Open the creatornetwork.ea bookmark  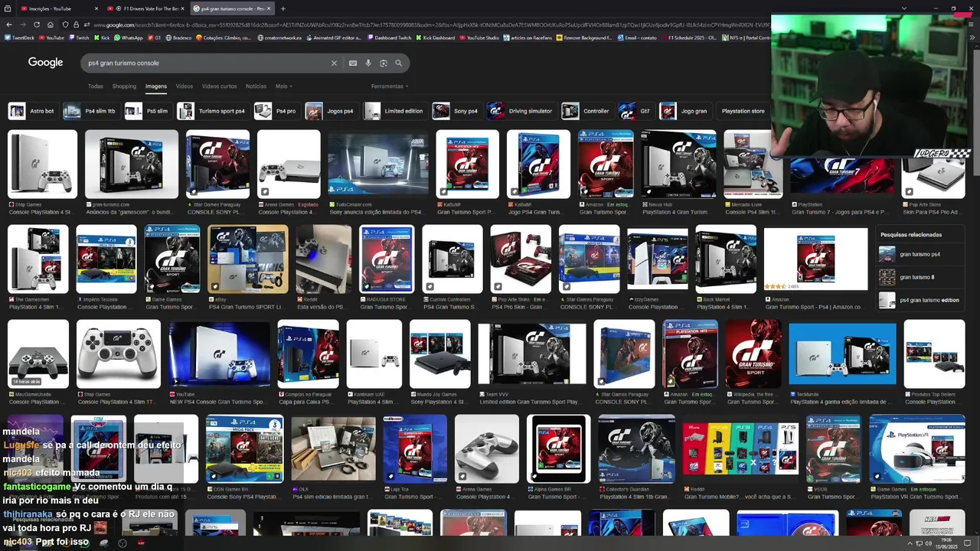click(x=279, y=37)
